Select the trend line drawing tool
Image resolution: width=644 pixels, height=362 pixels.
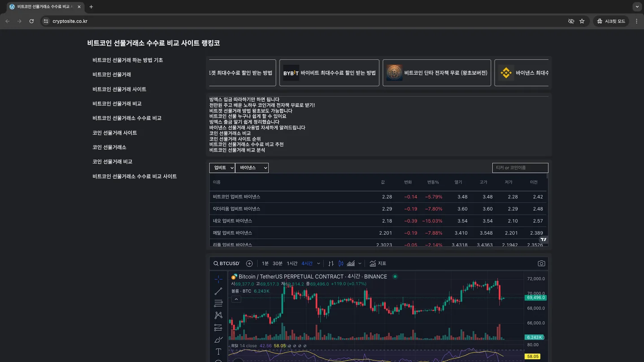(x=218, y=291)
